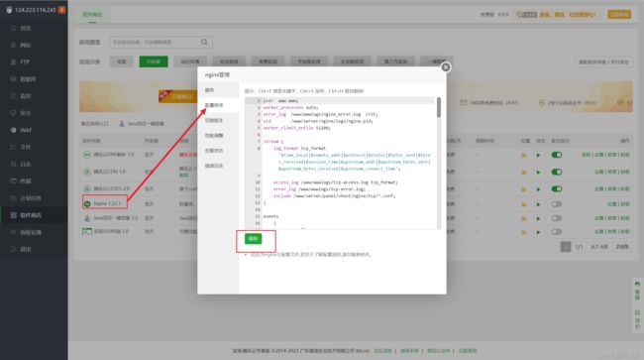The width and height of the screenshot is (644, 360).
Task: Click in the 应用搜索 search input field
Action: coord(155,42)
